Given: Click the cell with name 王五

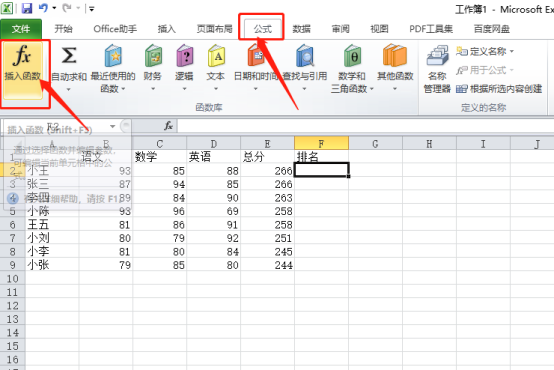Looking at the screenshot, I should (52, 224).
